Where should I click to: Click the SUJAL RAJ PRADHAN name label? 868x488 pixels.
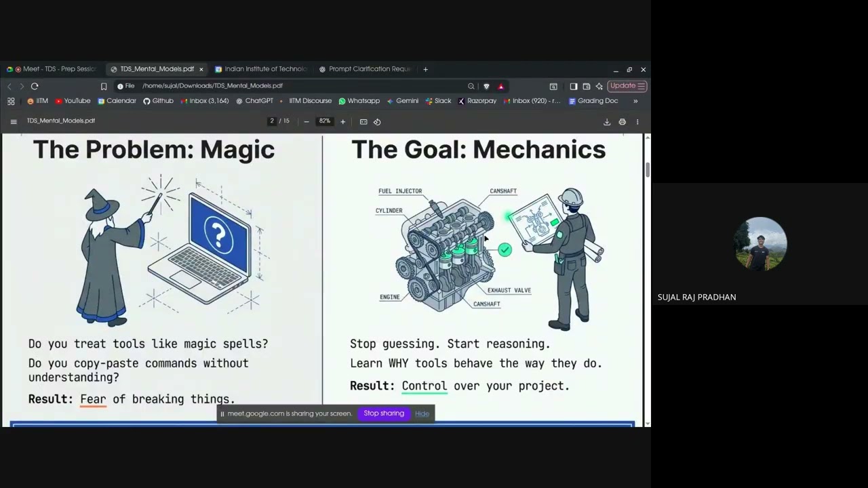coord(696,297)
